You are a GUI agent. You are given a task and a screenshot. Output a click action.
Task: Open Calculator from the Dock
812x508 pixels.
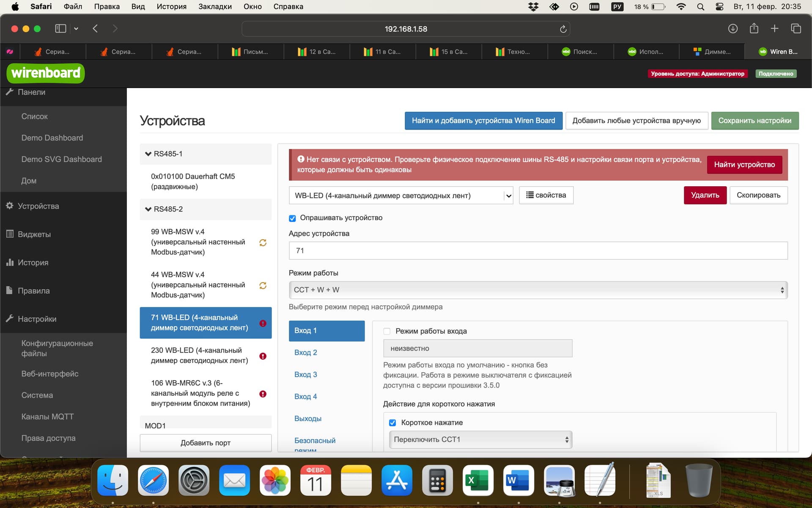(437, 480)
